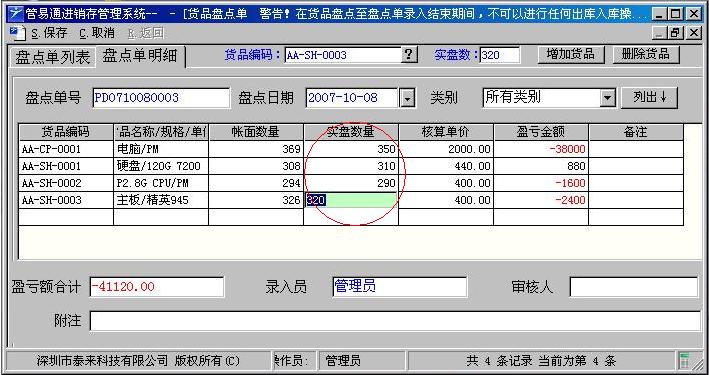Click the status bar icon at far right
709x375 pixels.
(685, 361)
